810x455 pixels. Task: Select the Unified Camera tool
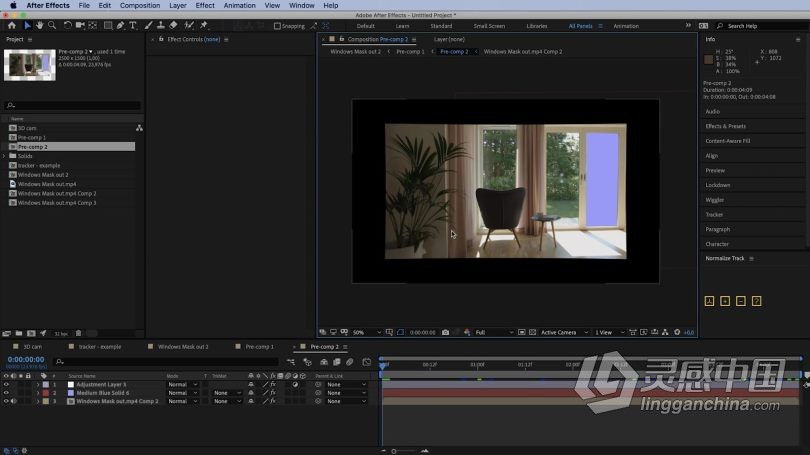[80, 25]
